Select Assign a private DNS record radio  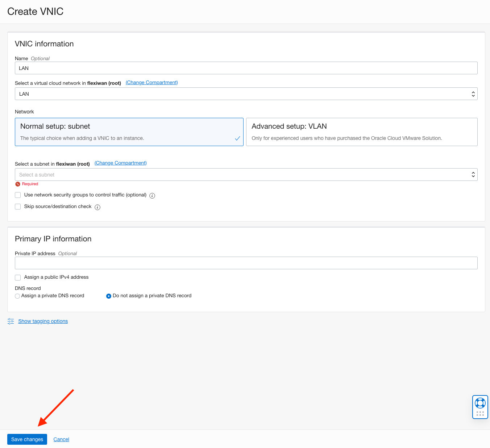17,296
